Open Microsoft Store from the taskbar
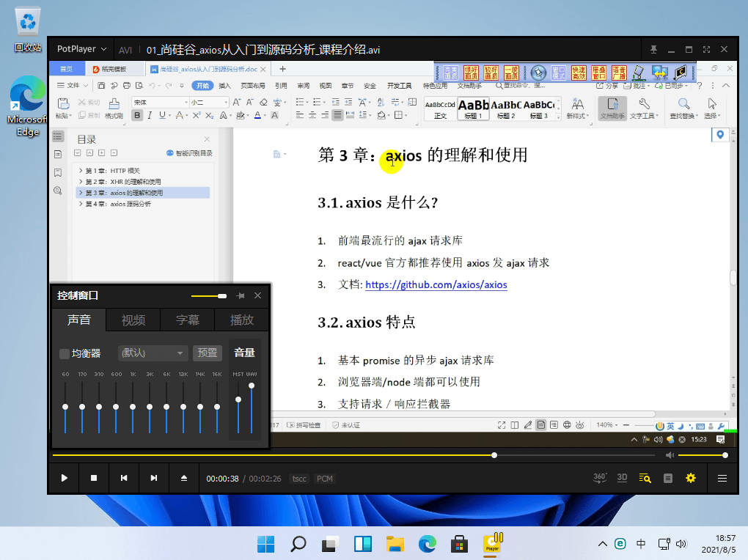Image resolution: width=748 pixels, height=560 pixels. pyautogui.click(x=459, y=544)
